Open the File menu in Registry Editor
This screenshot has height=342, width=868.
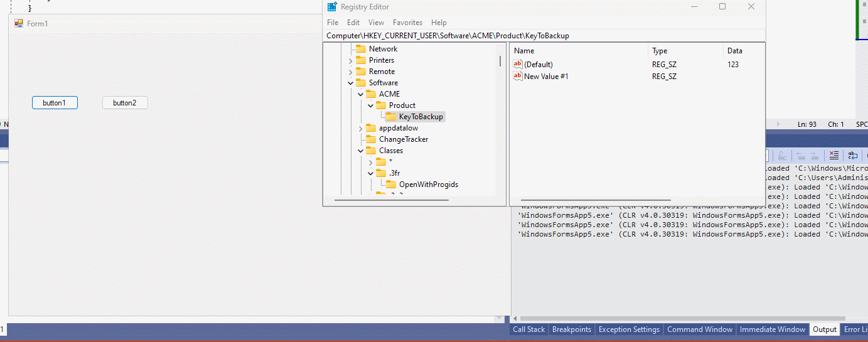[x=333, y=23]
